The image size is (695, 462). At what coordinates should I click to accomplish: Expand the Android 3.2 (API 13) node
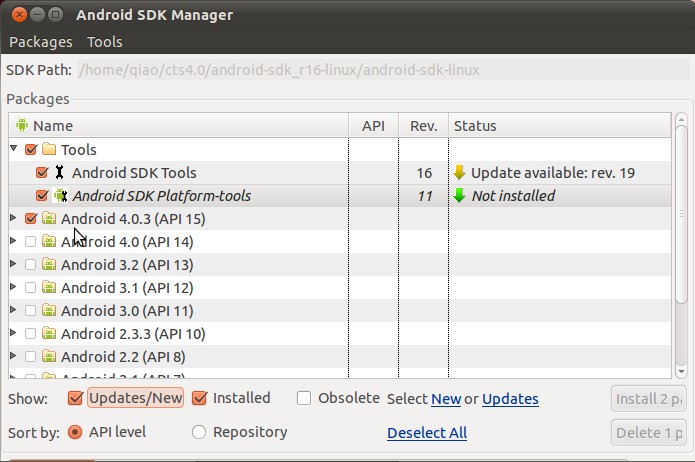click(13, 264)
